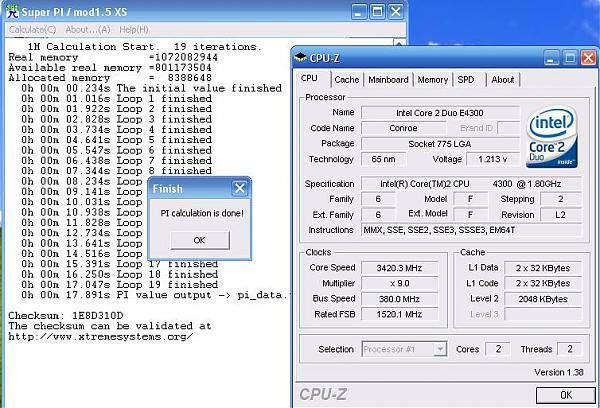This screenshot has width=600, height=408.
Task: Click the Instructions field 'MMX, SSE, SSE2...'
Action: pyautogui.click(x=471, y=230)
